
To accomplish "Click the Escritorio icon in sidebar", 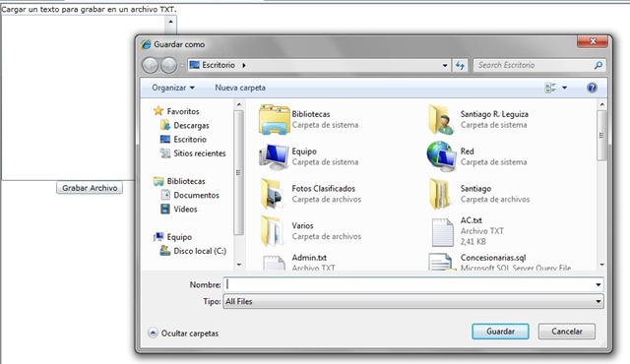I will click(165, 140).
